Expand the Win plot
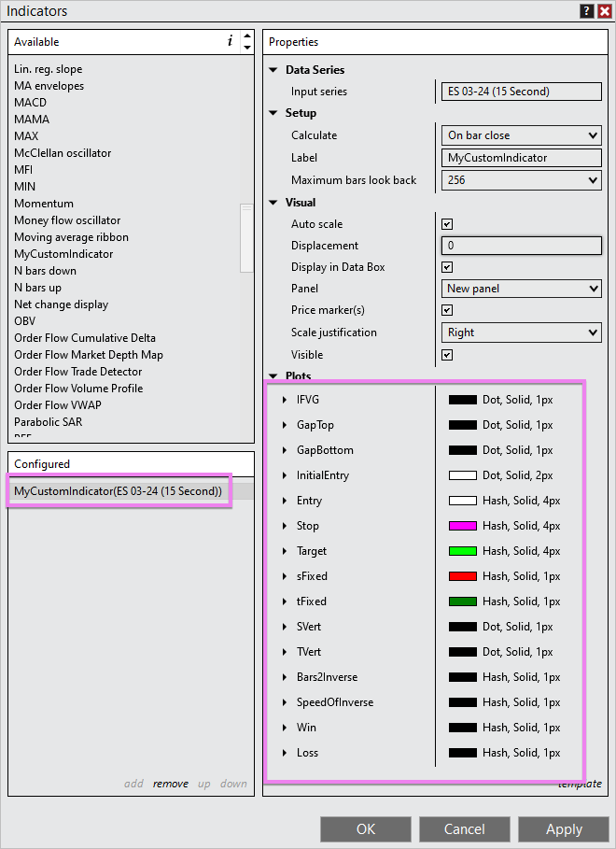This screenshot has width=616, height=849. click(x=284, y=728)
